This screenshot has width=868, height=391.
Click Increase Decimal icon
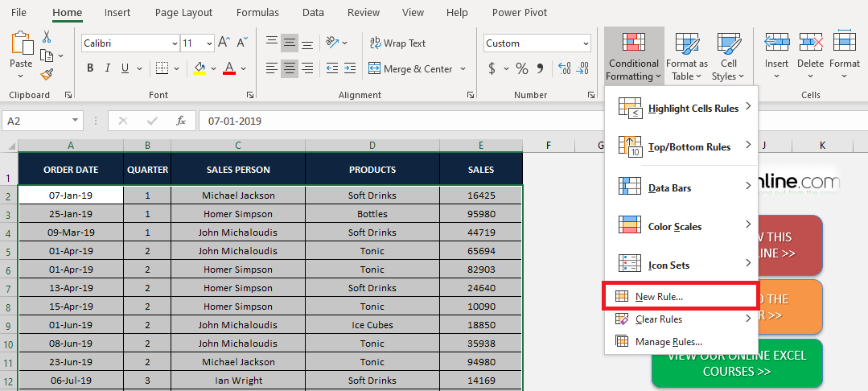(564, 68)
